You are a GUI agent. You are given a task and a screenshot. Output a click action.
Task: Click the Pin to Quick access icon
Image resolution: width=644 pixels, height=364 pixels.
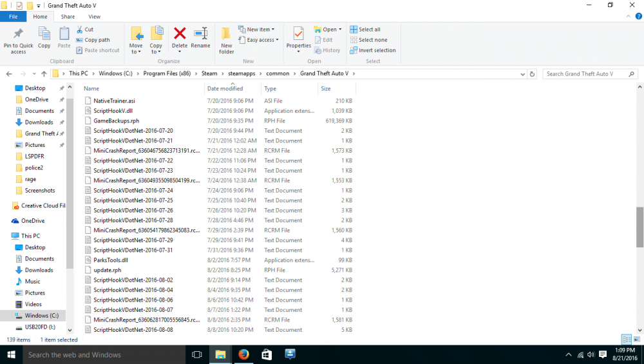pos(18,34)
